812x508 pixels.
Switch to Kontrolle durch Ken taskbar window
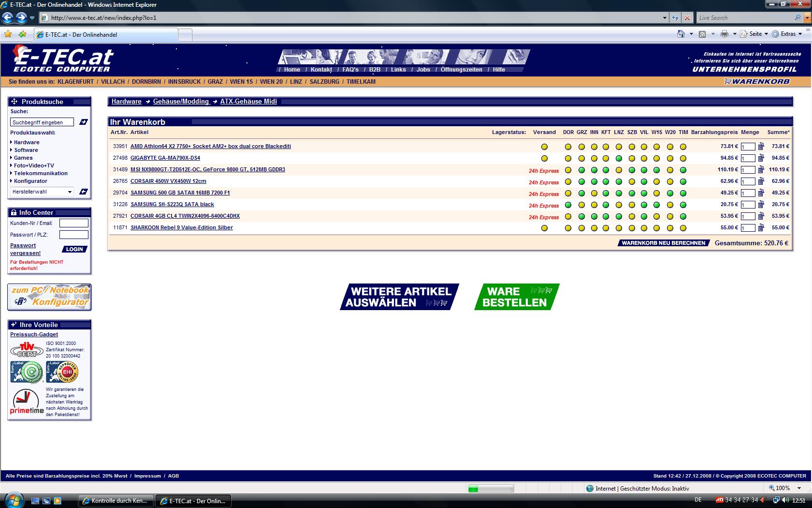(x=116, y=501)
